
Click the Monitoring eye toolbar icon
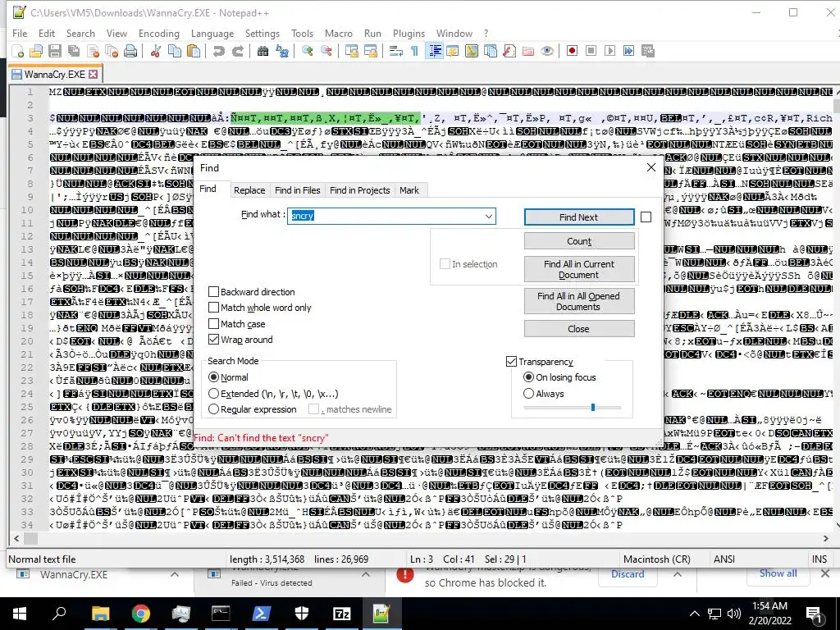coord(547,51)
